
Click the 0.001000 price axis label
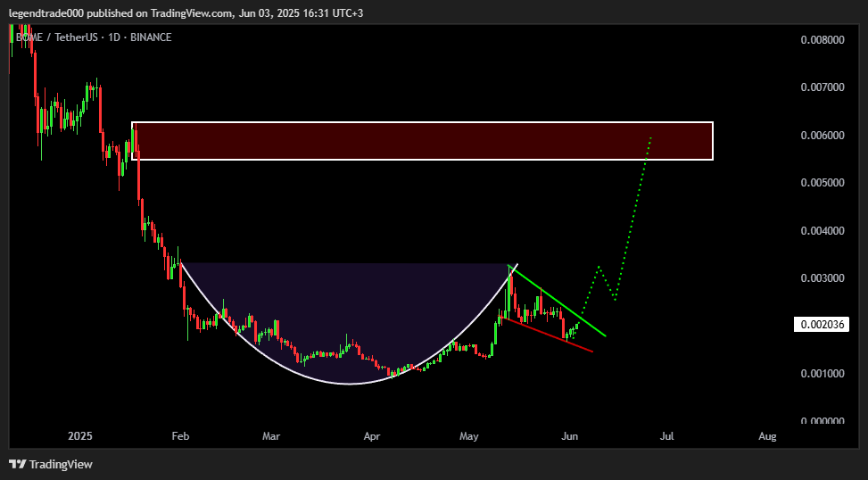click(823, 374)
